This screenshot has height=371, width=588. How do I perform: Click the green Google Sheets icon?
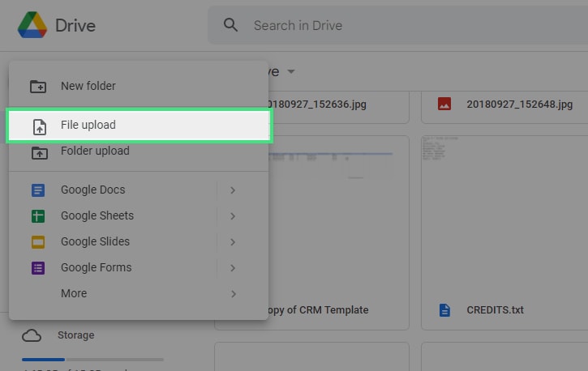coord(38,216)
